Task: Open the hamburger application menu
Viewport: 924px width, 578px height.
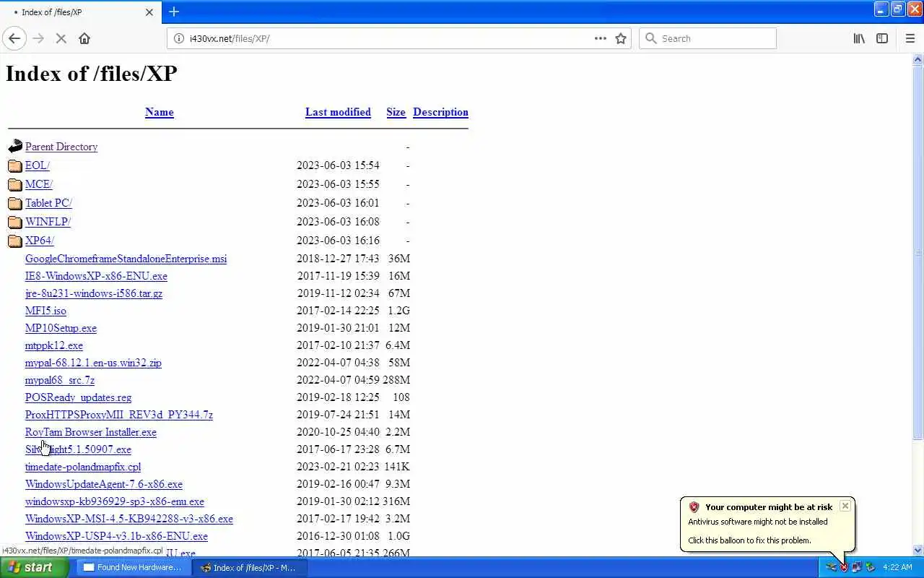Action: [x=910, y=38]
